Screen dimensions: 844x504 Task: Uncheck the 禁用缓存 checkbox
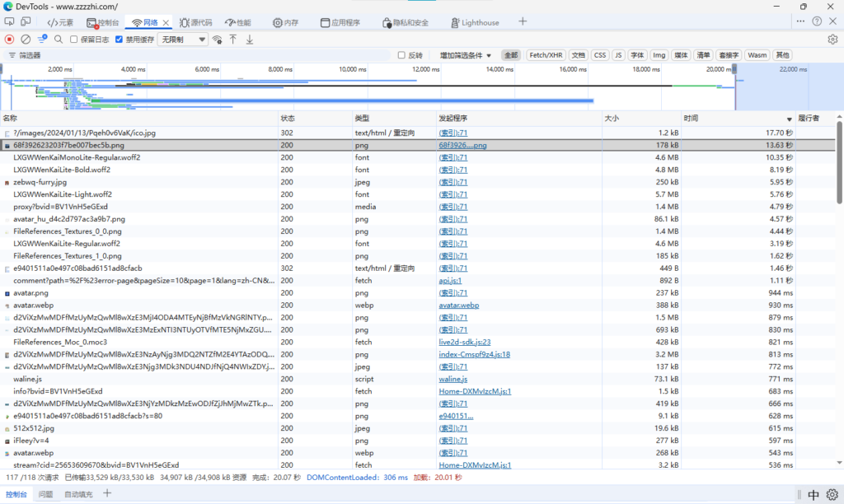tap(120, 39)
